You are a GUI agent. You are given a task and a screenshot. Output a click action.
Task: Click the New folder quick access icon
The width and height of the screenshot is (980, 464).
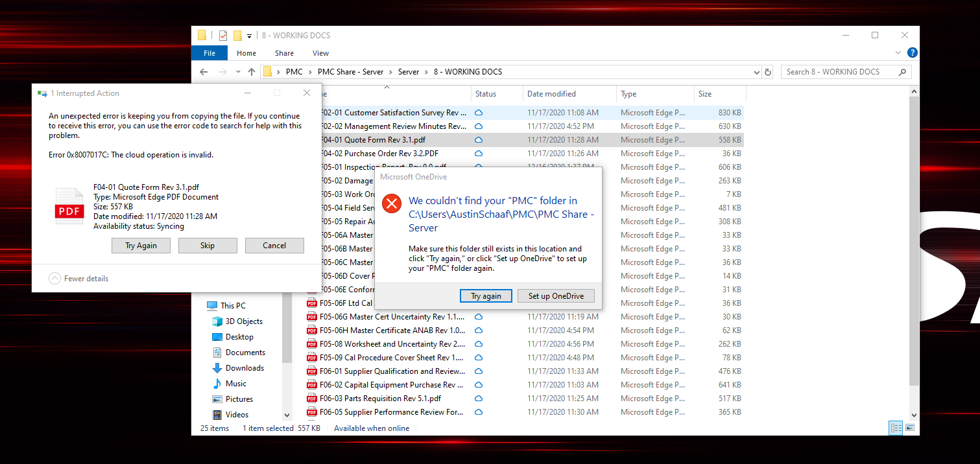click(x=237, y=36)
